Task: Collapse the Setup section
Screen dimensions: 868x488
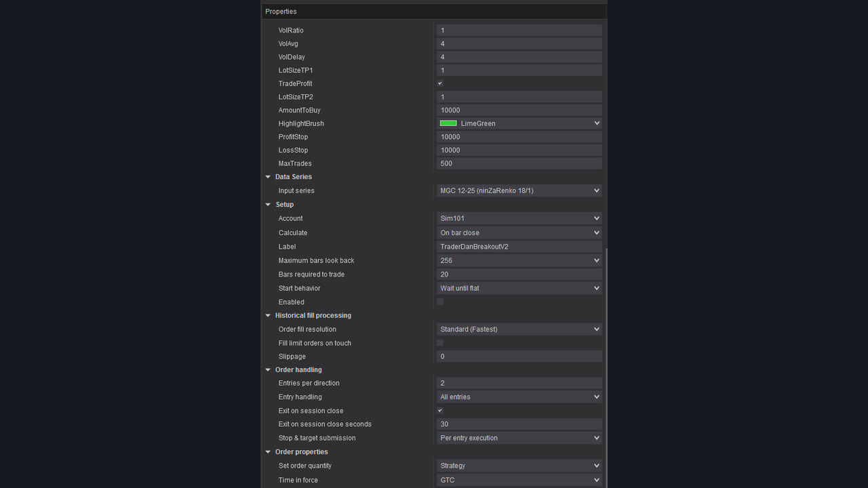Action: [268, 204]
